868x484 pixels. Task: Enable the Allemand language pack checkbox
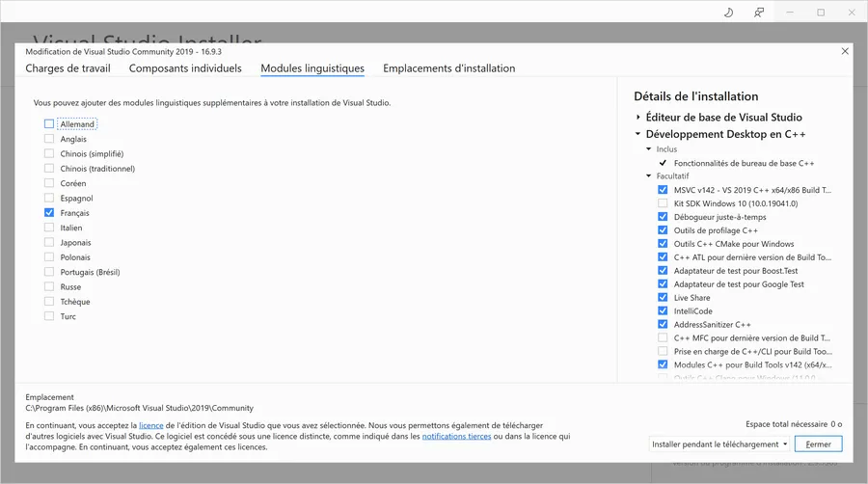49,124
